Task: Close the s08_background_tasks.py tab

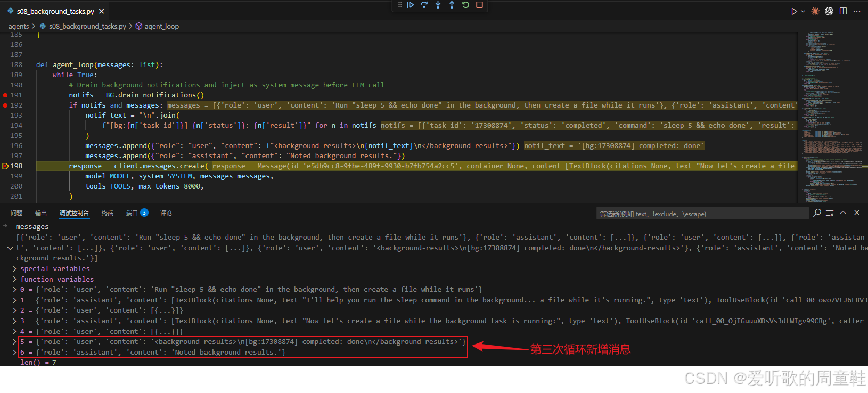Action: click(x=102, y=11)
